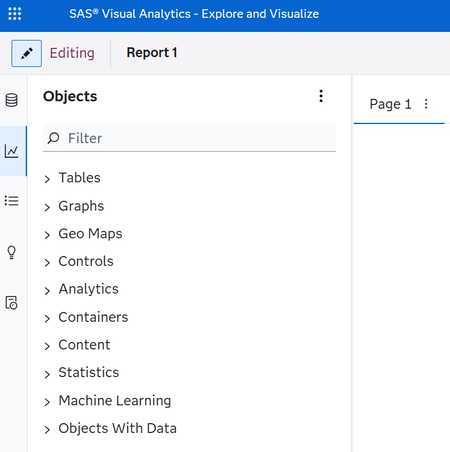This screenshot has height=452, width=450.
Task: Toggle the Editing pencil button
Action: 27,53
